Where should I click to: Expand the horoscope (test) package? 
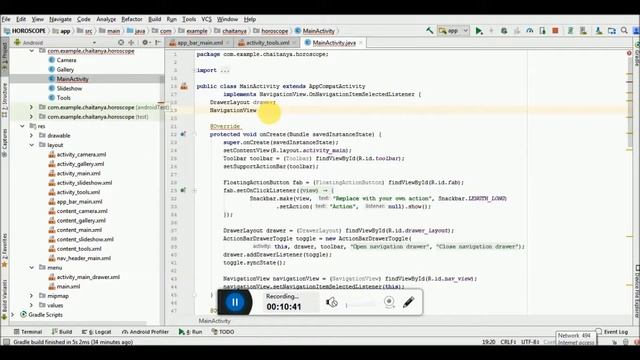(31, 116)
